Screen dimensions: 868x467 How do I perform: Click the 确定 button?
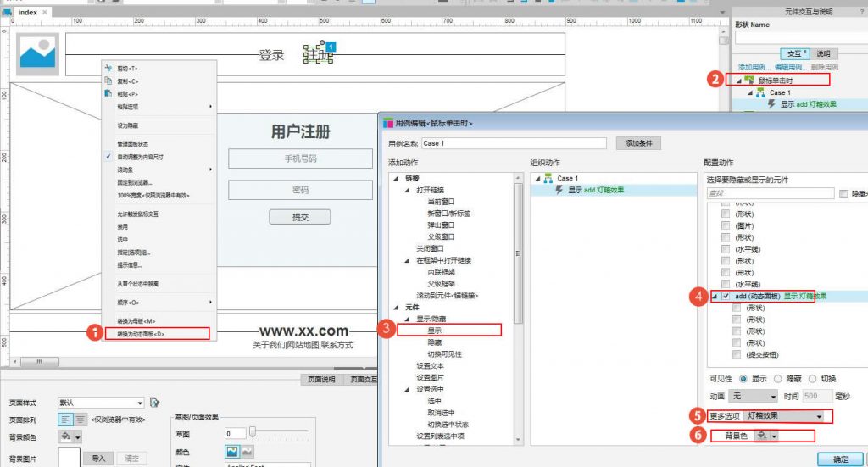[x=840, y=459]
